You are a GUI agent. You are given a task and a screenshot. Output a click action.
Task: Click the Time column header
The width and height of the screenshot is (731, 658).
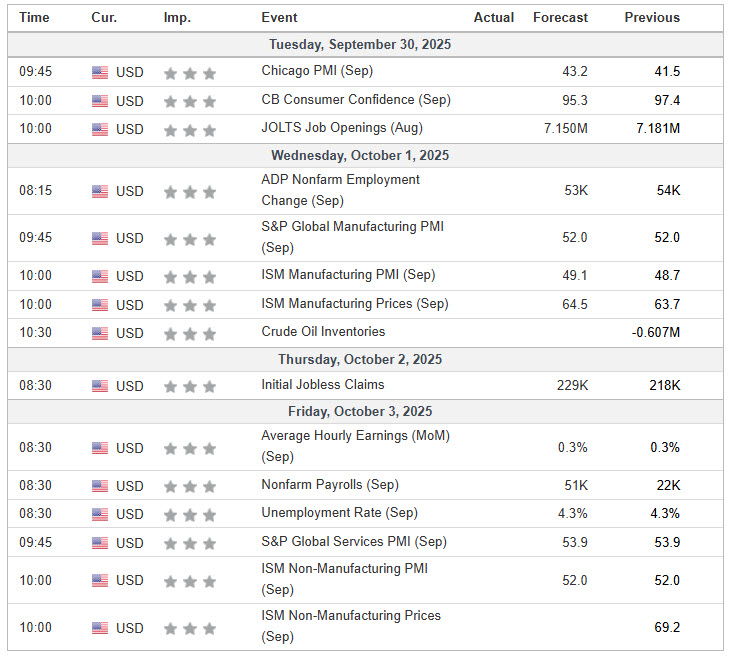pyautogui.click(x=34, y=17)
